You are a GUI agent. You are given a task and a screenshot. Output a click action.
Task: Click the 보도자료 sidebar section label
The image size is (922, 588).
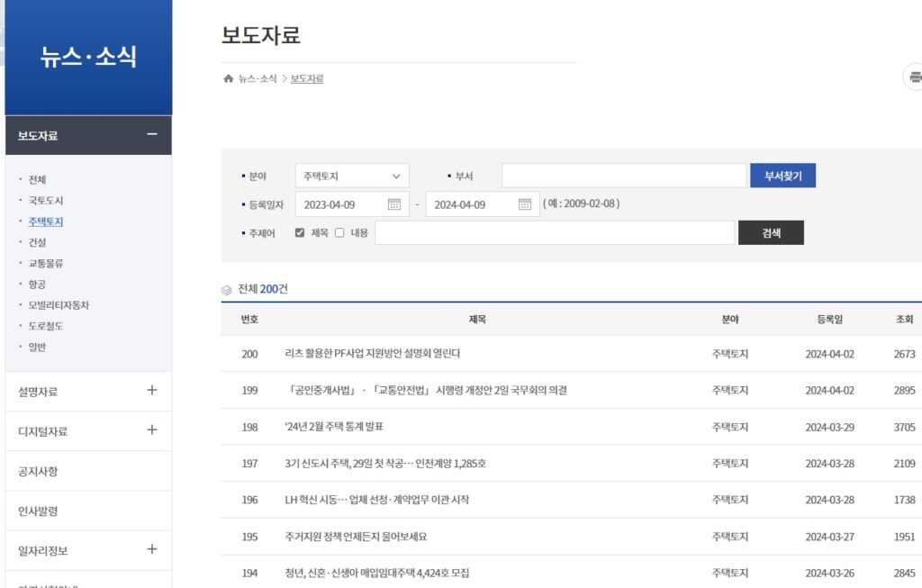click(38, 136)
